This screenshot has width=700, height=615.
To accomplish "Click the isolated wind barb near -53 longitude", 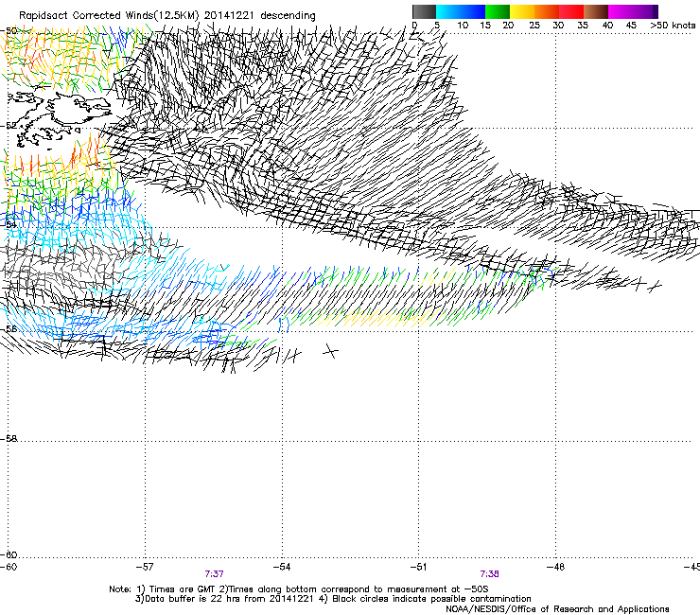I will [x=330, y=351].
